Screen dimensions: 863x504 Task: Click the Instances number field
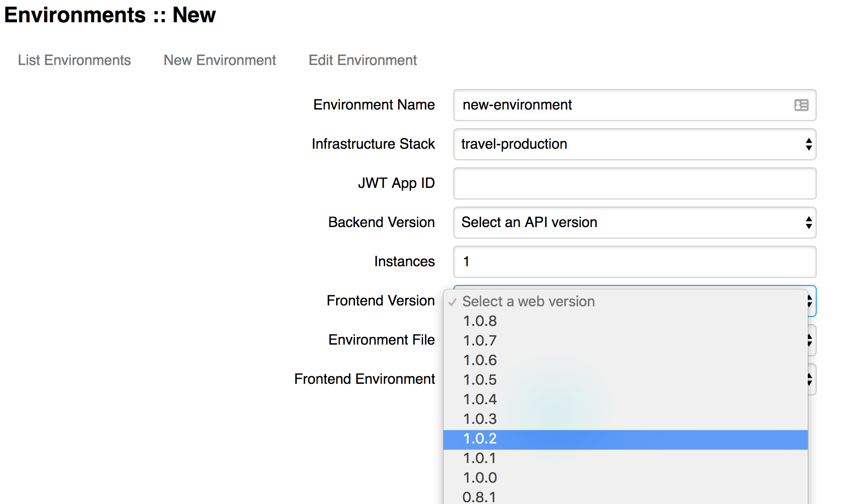tap(634, 262)
